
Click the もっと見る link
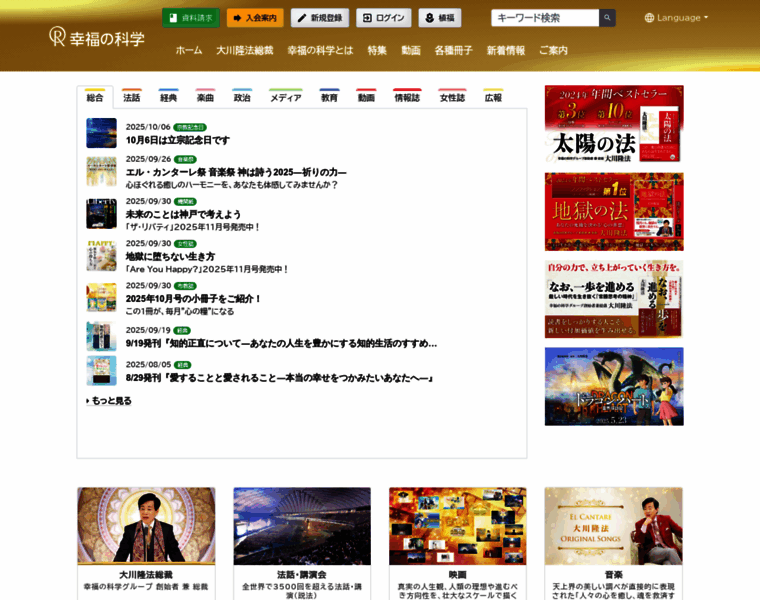(109, 401)
